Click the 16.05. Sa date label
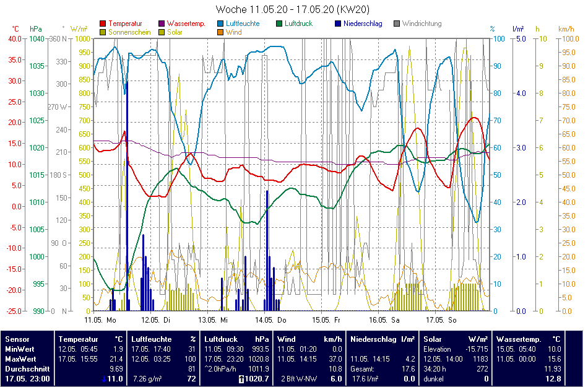 [x=384, y=320]
